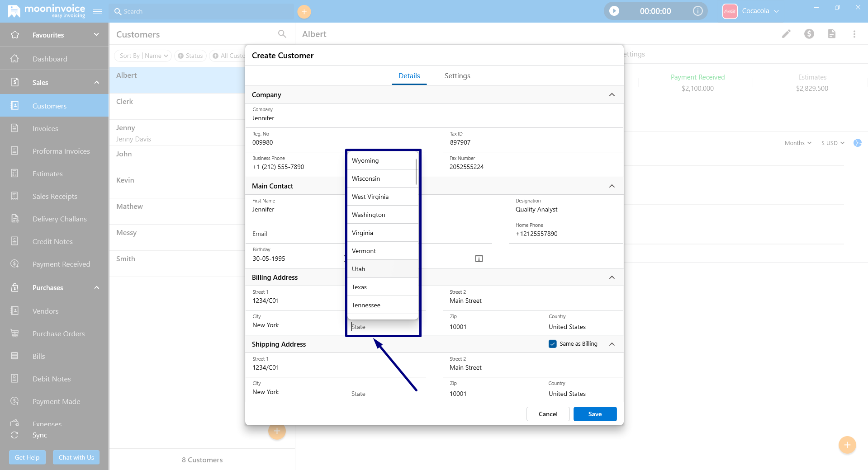Click the Invoices sidebar icon

tap(14, 128)
